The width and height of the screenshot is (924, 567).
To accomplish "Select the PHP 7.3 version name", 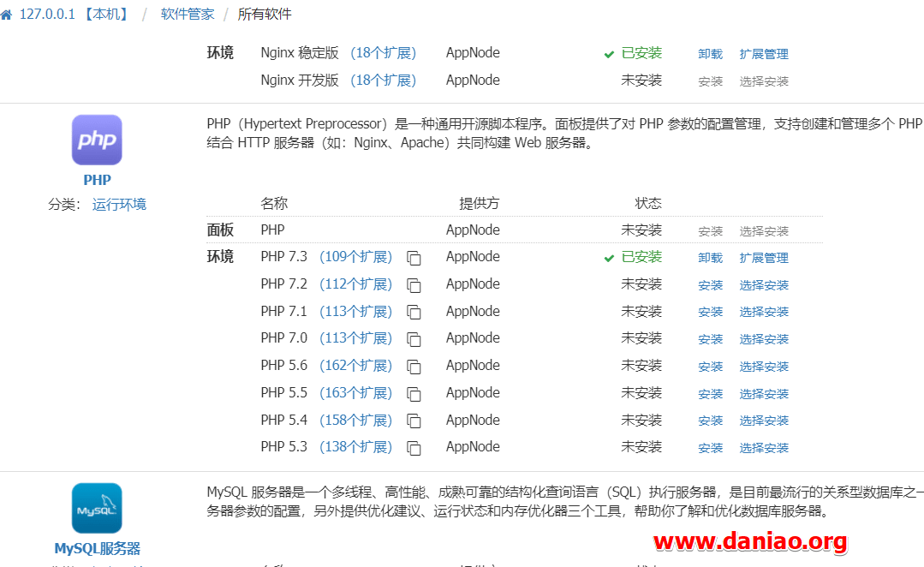I will click(x=284, y=257).
